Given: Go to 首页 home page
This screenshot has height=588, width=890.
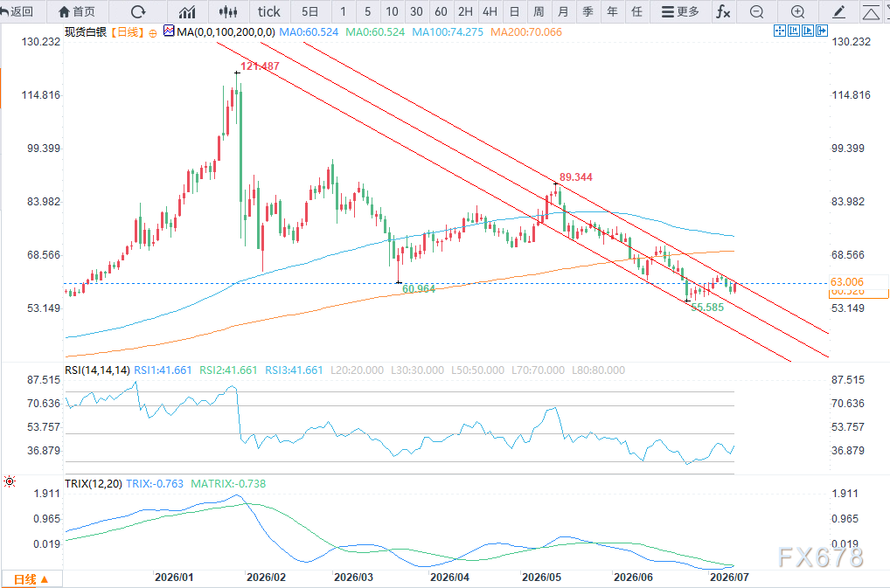Looking at the screenshot, I should tap(77, 11).
